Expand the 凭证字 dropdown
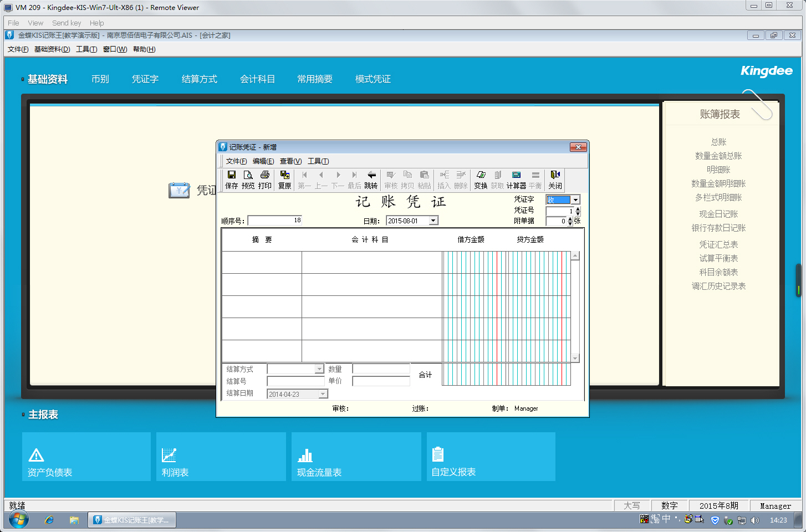806x532 pixels. click(x=575, y=199)
